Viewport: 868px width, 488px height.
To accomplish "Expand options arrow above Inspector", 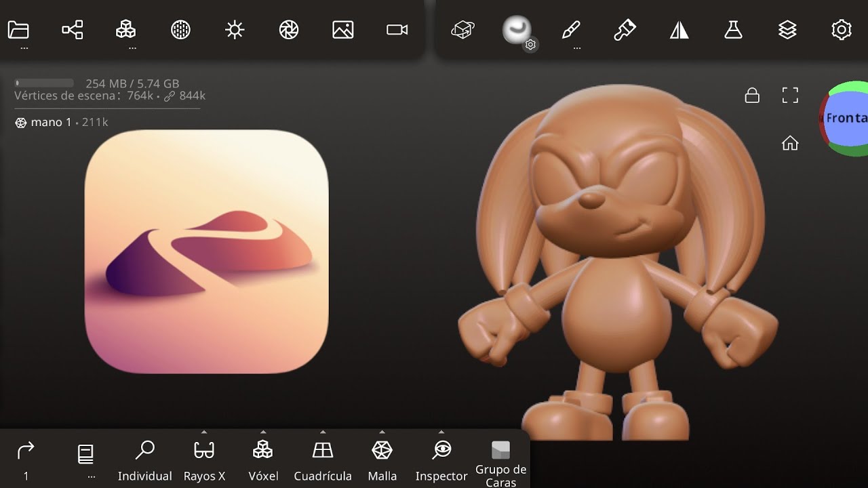I will pos(441,432).
